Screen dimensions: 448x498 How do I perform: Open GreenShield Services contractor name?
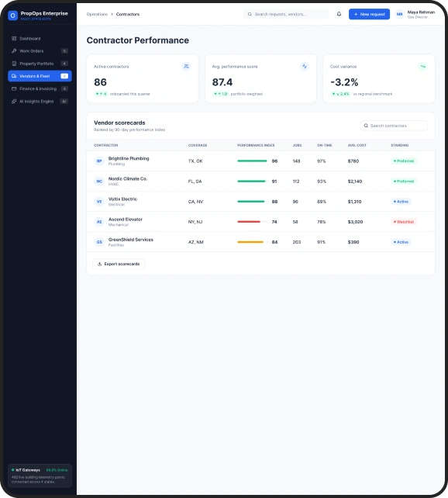pos(131,240)
